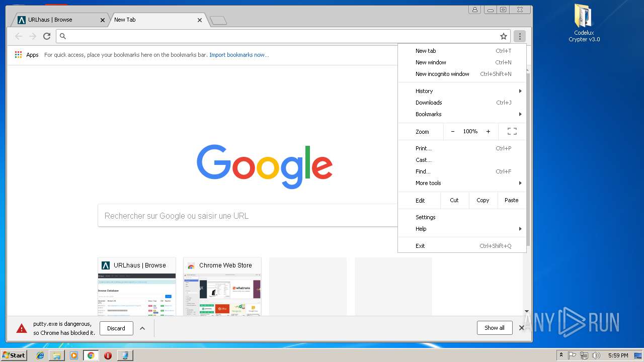Click the Chrome taskbar icon
The width and height of the screenshot is (644, 362).
tap(91, 355)
